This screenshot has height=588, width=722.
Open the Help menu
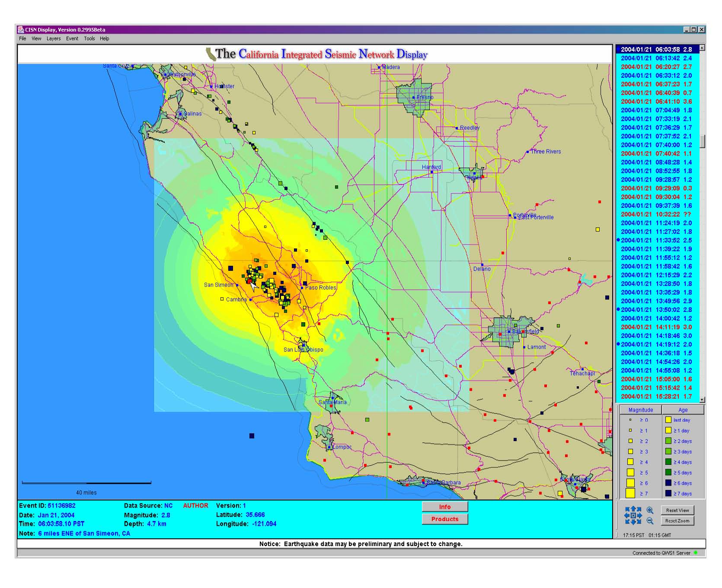tap(105, 38)
